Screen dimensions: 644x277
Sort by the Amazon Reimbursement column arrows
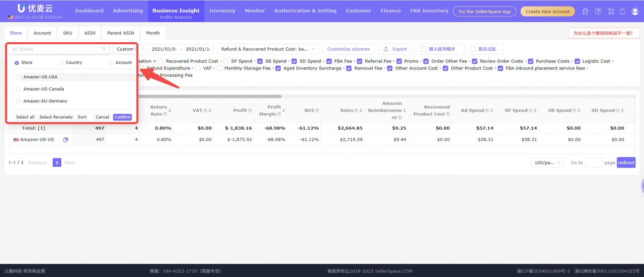[x=406, y=111]
